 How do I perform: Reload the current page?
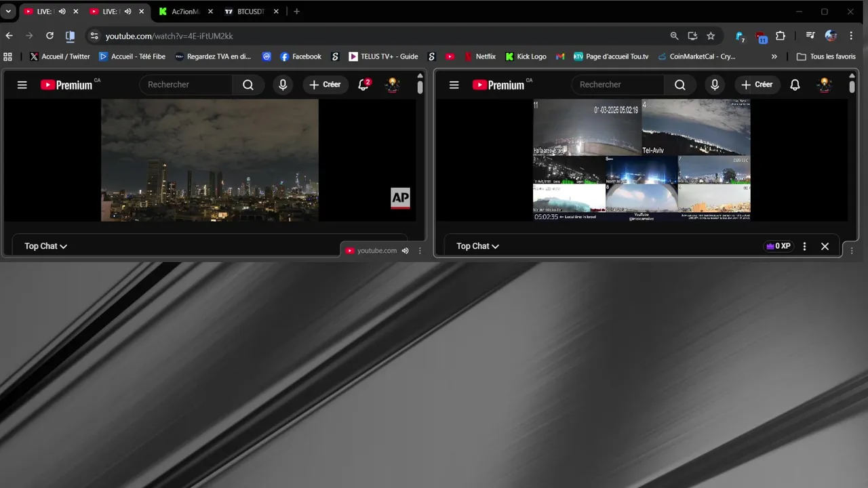[50, 36]
